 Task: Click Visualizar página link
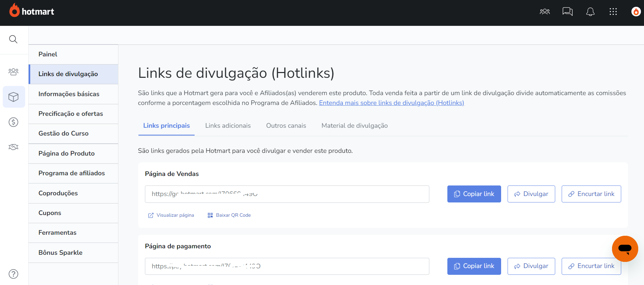pyautogui.click(x=171, y=215)
